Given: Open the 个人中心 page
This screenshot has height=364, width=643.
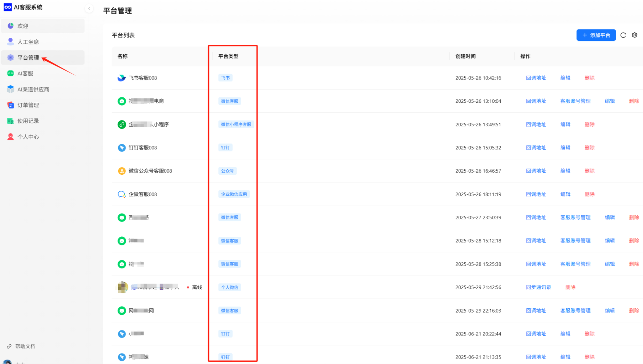Looking at the screenshot, I should tap(28, 137).
